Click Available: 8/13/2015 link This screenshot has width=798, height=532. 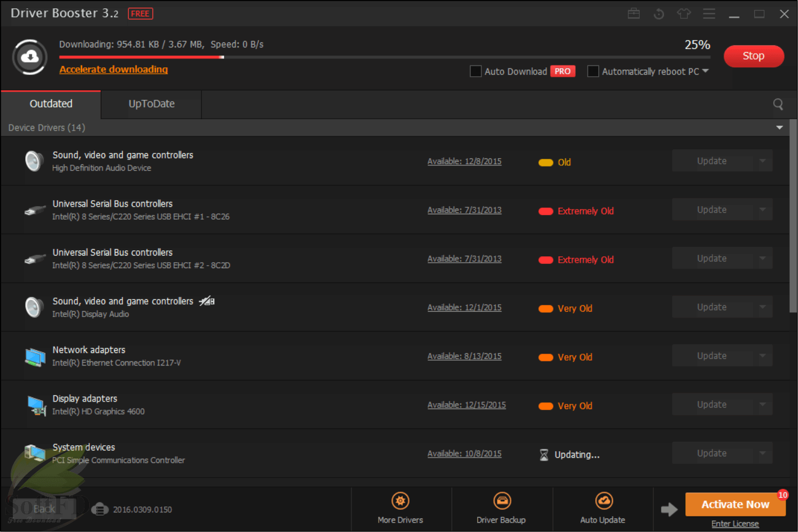point(464,356)
